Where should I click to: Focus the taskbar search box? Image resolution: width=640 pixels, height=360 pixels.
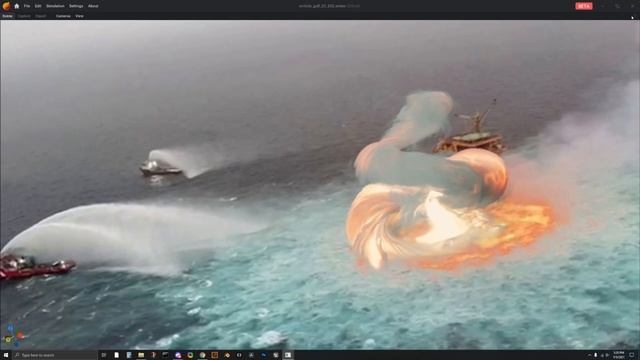click(55, 355)
